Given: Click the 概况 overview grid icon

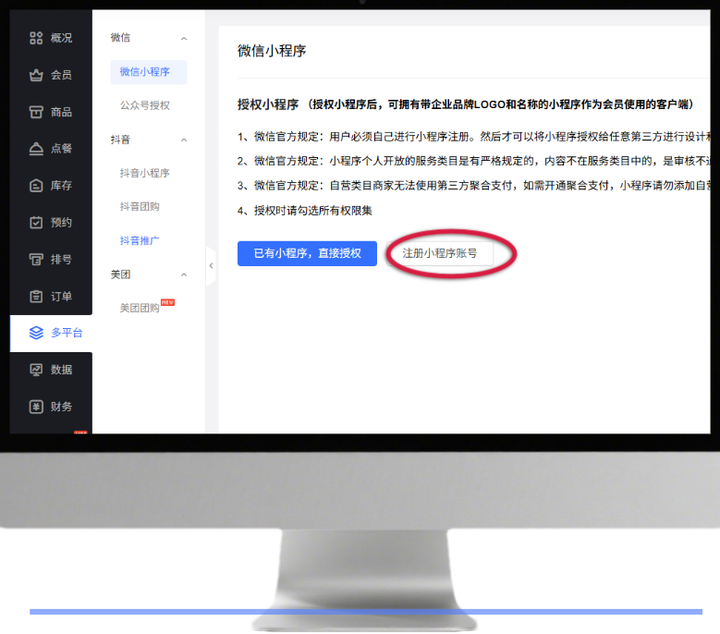Looking at the screenshot, I should click(x=36, y=38).
